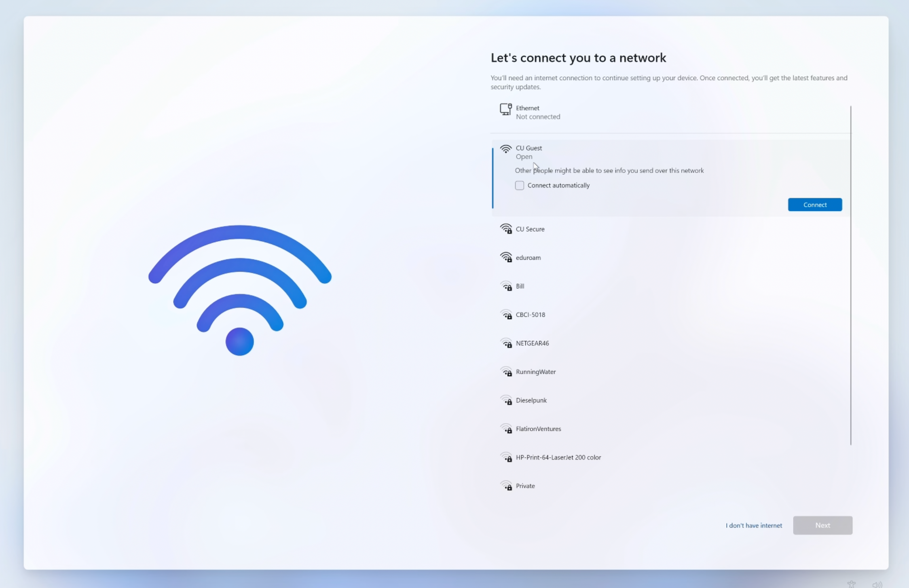The image size is (909, 588).
Task: Click the volume speaker icon at bottom corner
Action: tap(877, 585)
